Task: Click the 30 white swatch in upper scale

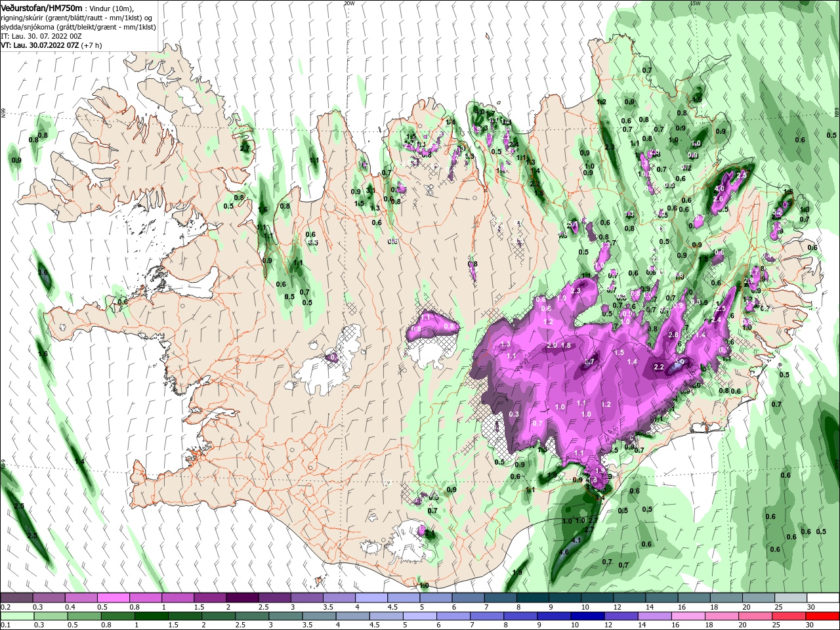Action: click(x=823, y=598)
